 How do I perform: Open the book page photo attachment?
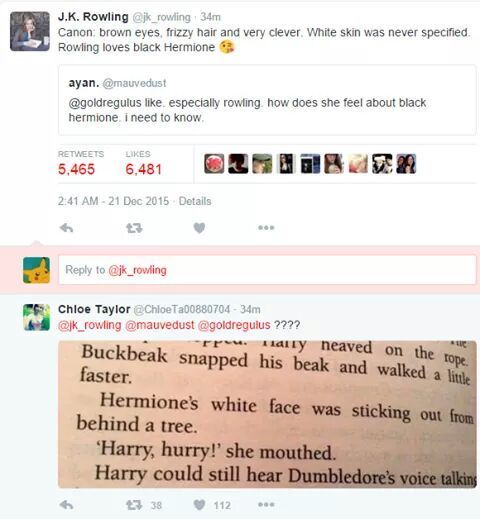(x=267, y=414)
